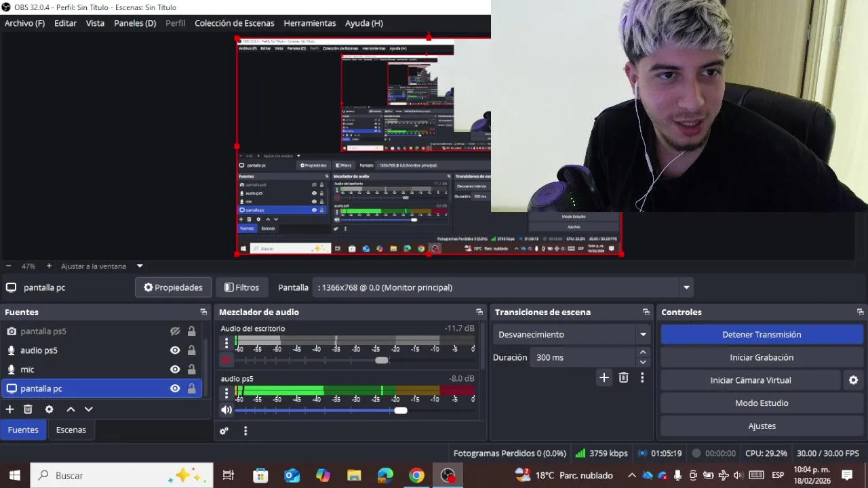This screenshot has width=868, height=488.
Task: Open Microsoft Edge from taskbar
Action: (x=385, y=475)
